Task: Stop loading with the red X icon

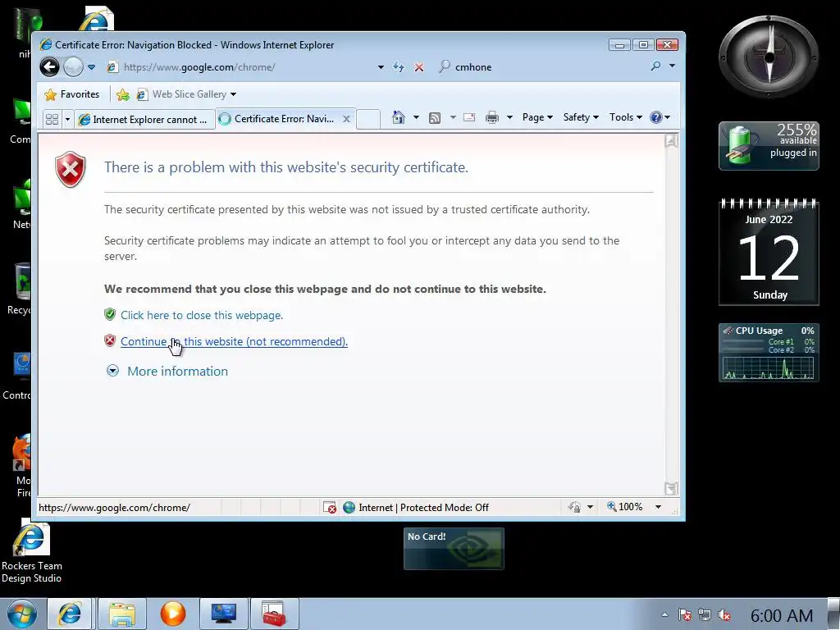Action: (419, 67)
